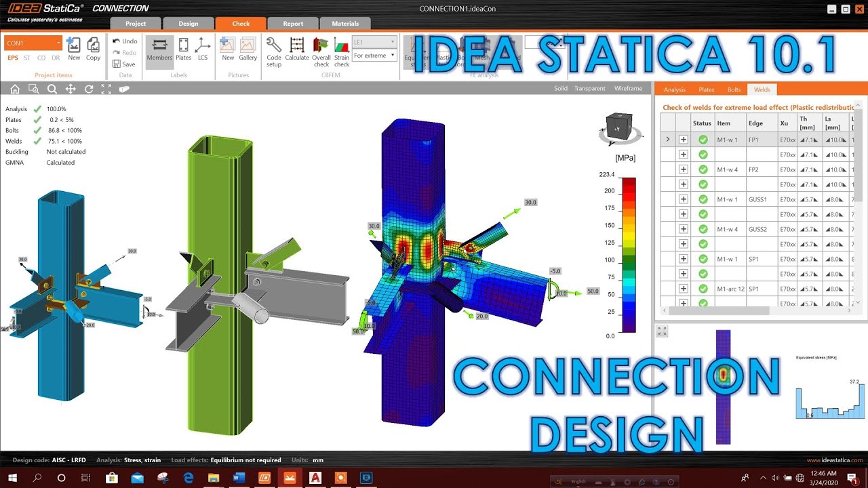This screenshot has height=488, width=868.
Task: Switch model display to Wireframe mode
Action: point(627,88)
